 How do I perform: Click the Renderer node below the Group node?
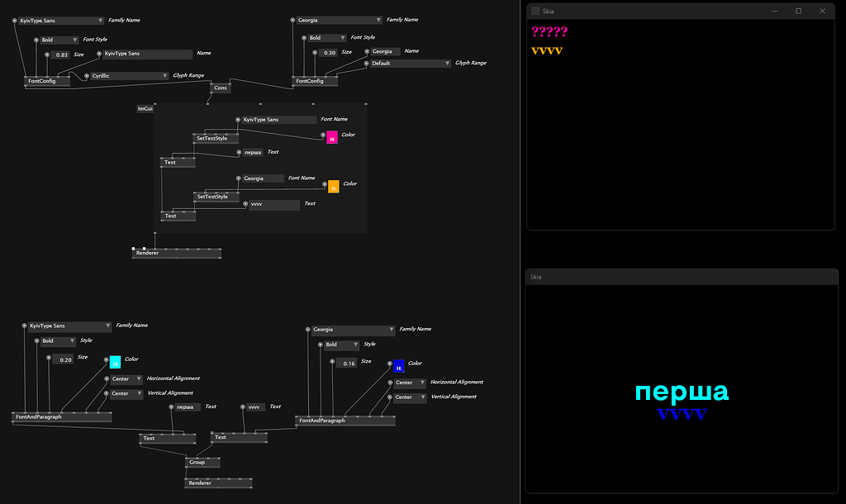[217, 483]
